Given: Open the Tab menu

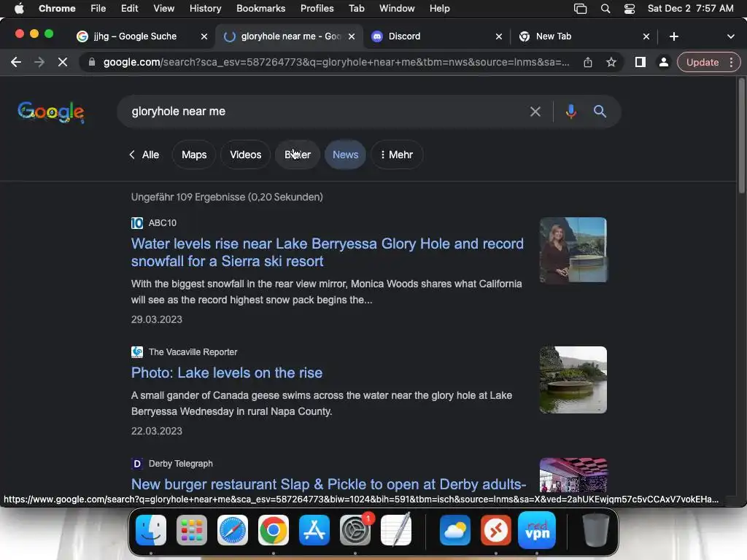Looking at the screenshot, I should click(x=356, y=9).
